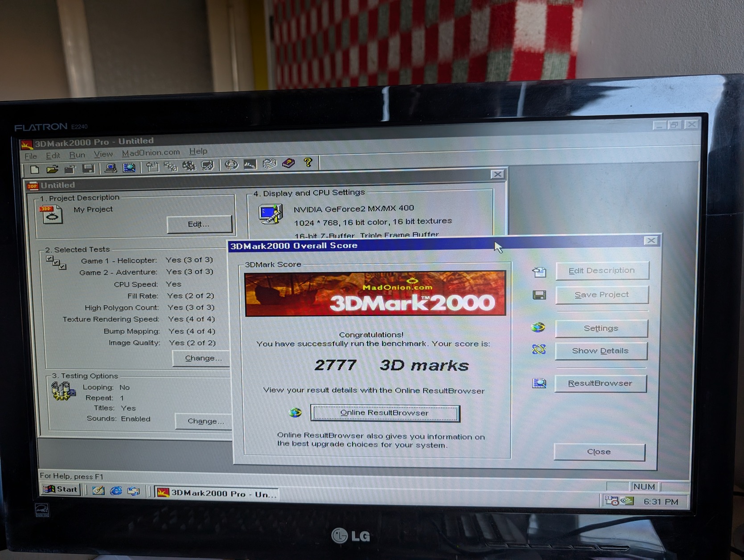Click the ResultBrowser magnifier toolbar icon
This screenshot has height=560, width=744.
coord(129,168)
